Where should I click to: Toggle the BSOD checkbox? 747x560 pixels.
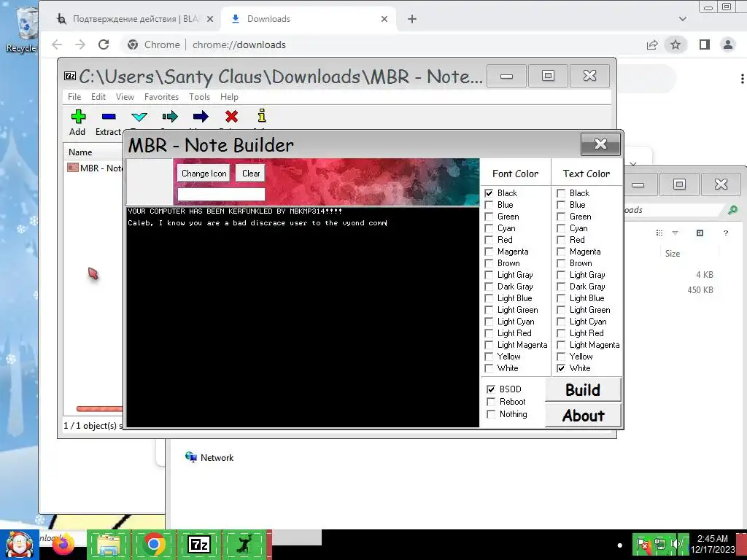pos(491,389)
